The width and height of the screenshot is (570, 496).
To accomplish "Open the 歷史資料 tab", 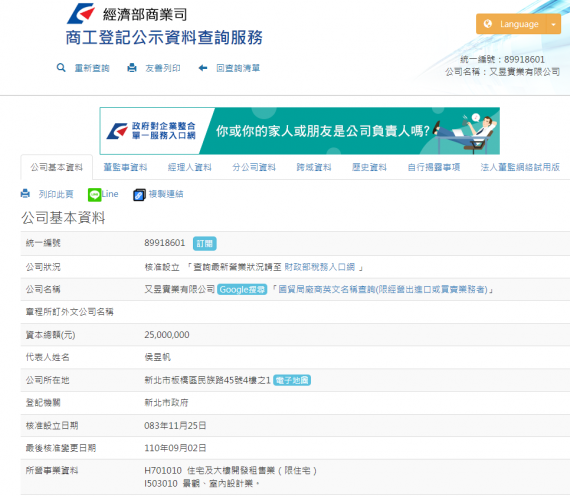I will 369,167.
